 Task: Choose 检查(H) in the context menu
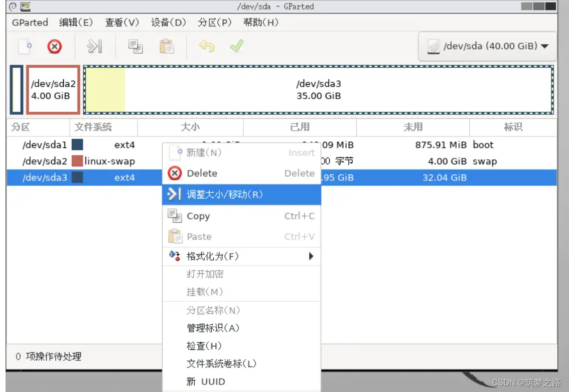pyautogui.click(x=242, y=345)
